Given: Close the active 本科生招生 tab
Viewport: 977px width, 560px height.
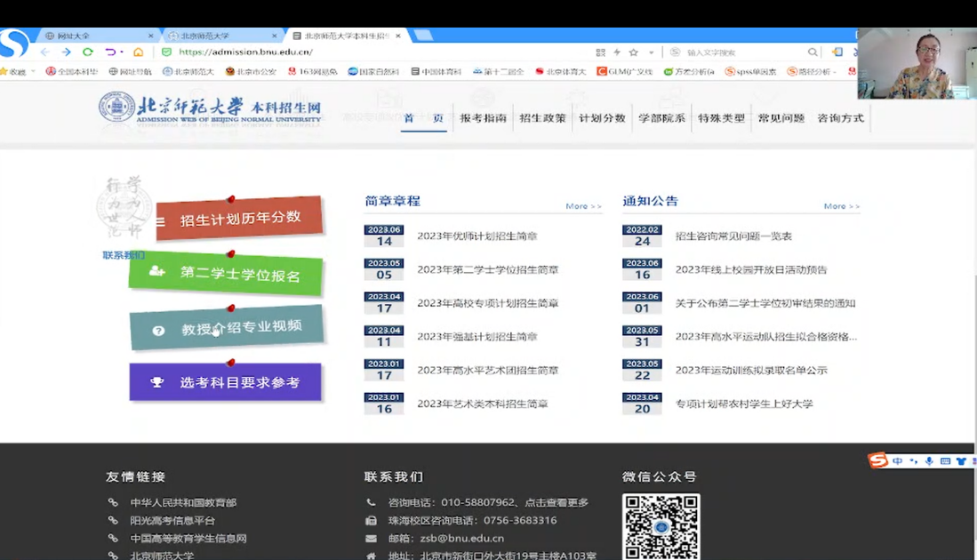Looking at the screenshot, I should [398, 36].
